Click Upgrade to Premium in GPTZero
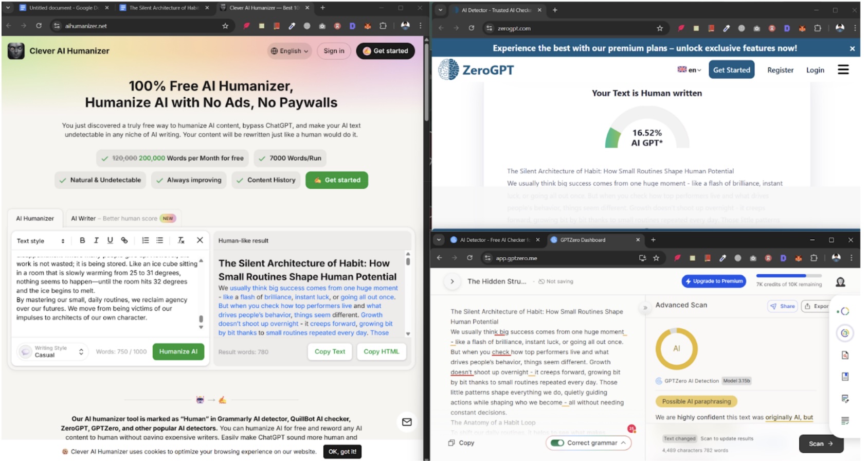 tap(714, 281)
